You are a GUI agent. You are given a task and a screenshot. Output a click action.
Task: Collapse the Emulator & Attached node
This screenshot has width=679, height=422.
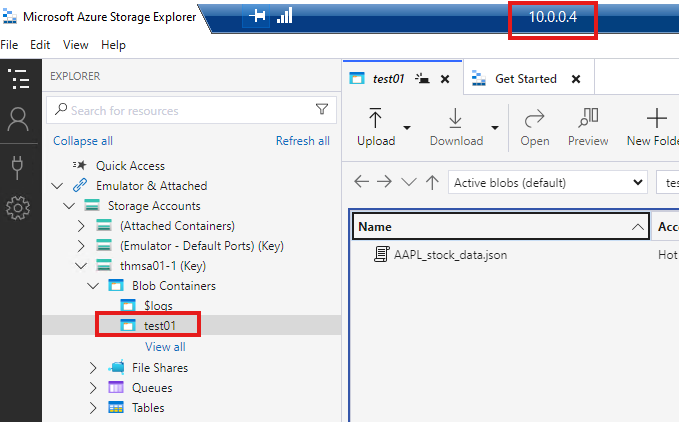(x=57, y=186)
